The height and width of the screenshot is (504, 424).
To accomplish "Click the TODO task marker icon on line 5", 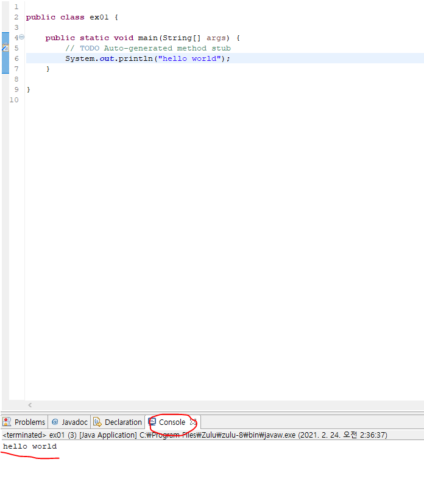I will 5,48.
